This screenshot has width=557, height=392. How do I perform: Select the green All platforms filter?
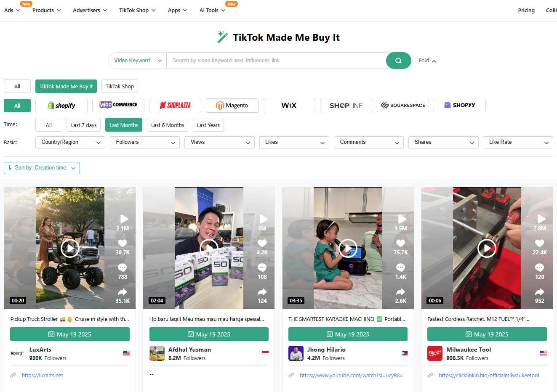tap(17, 106)
